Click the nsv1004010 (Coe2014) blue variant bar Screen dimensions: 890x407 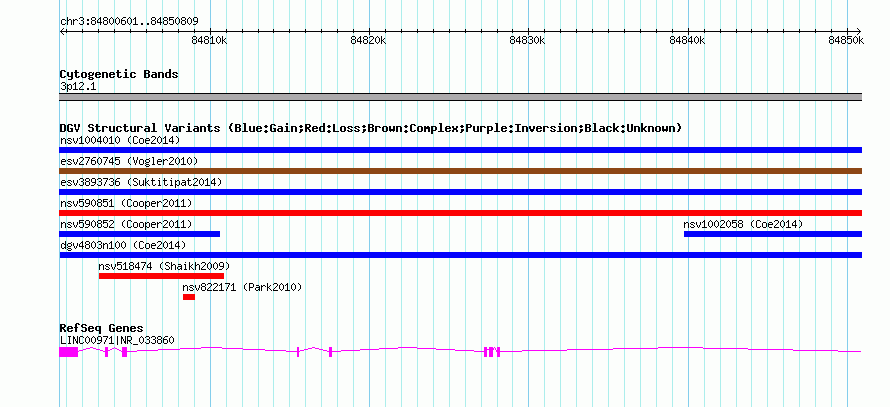[460, 150]
